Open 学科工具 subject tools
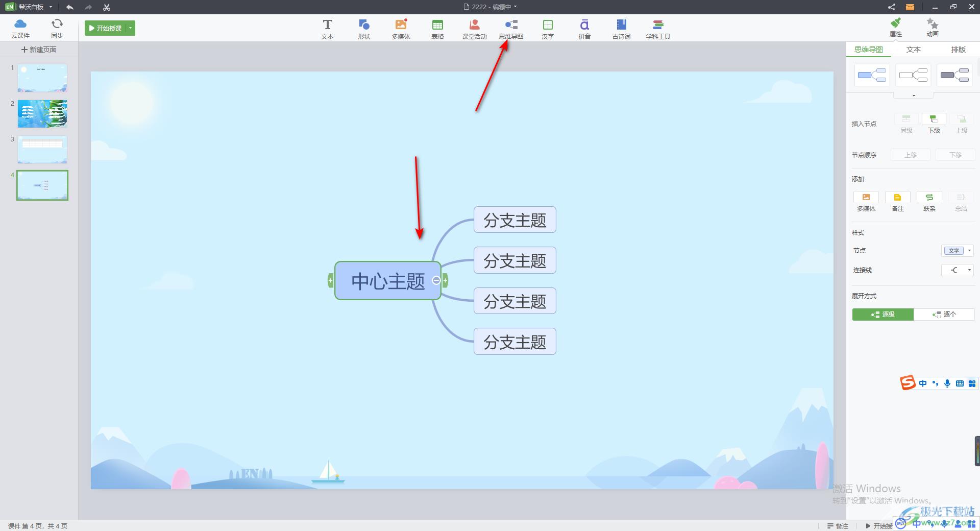The width and height of the screenshot is (980, 531). pos(658,29)
